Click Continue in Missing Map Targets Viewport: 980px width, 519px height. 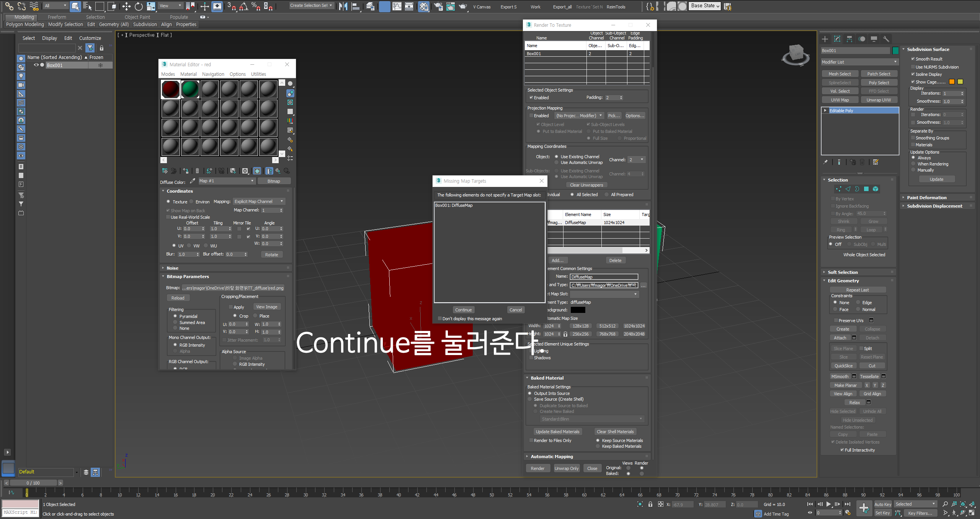(x=463, y=310)
